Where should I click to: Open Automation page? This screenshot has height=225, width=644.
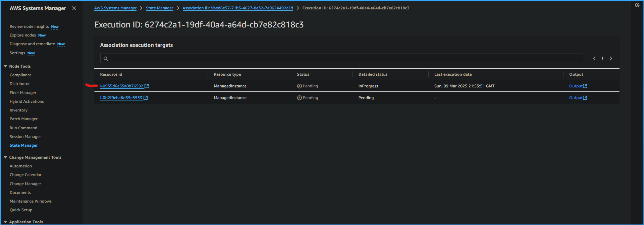click(x=21, y=166)
